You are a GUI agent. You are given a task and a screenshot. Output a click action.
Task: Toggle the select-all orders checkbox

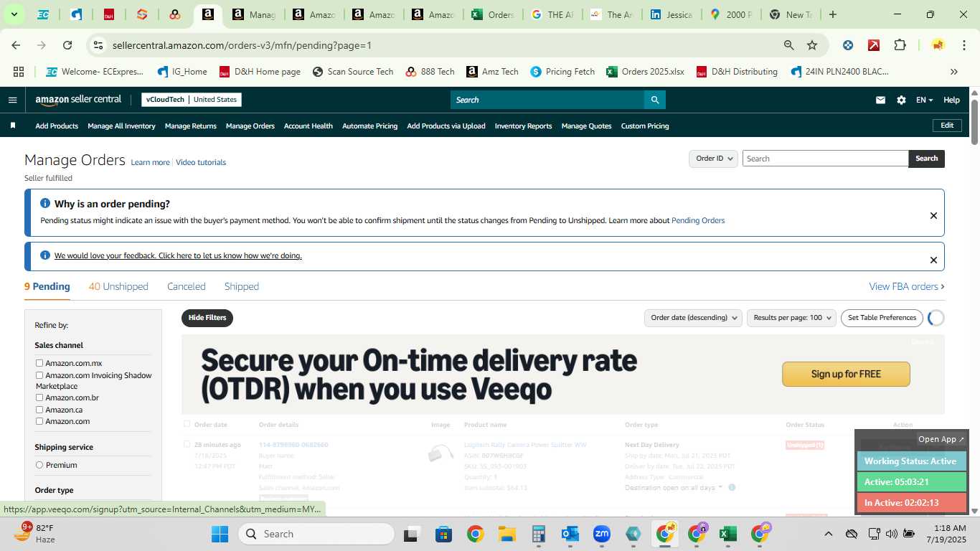(x=187, y=424)
